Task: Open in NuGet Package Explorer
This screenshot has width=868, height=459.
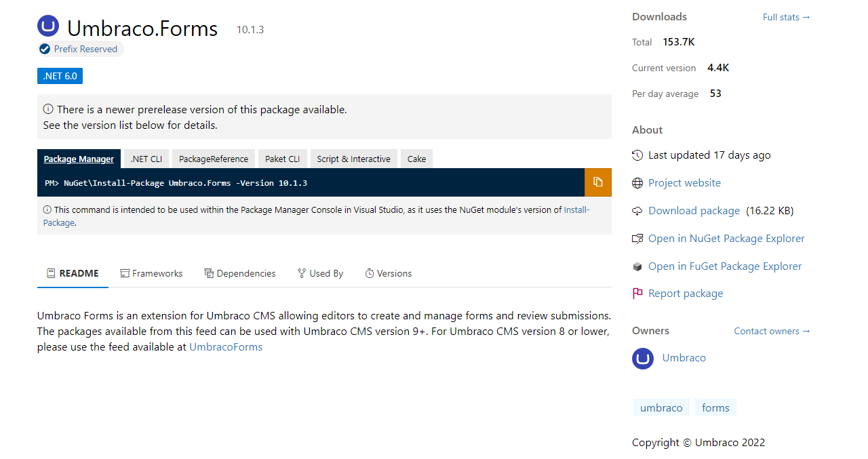Action: [x=726, y=239]
